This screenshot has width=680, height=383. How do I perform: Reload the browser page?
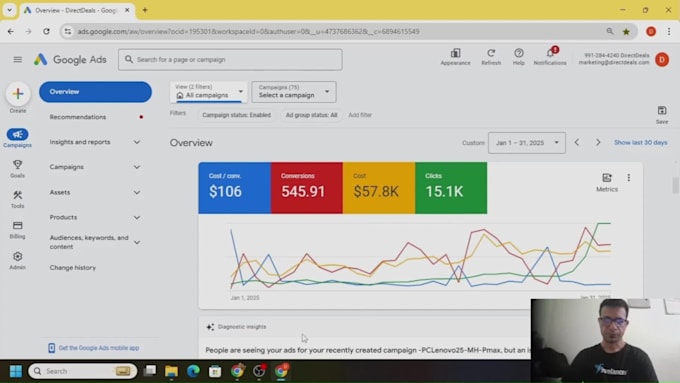coord(46,31)
